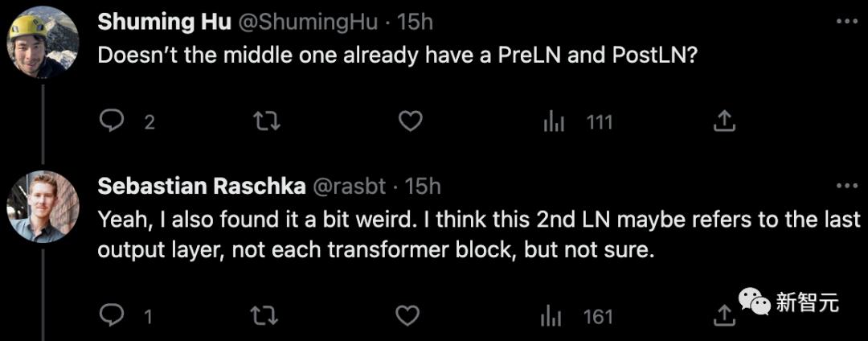The height and width of the screenshot is (341, 868).
Task: Open more options on Shuming Hu's tweet
Action: point(846,22)
